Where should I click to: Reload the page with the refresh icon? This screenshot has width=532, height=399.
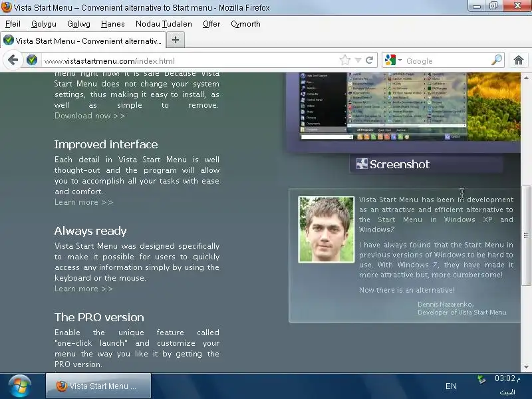[x=369, y=61]
